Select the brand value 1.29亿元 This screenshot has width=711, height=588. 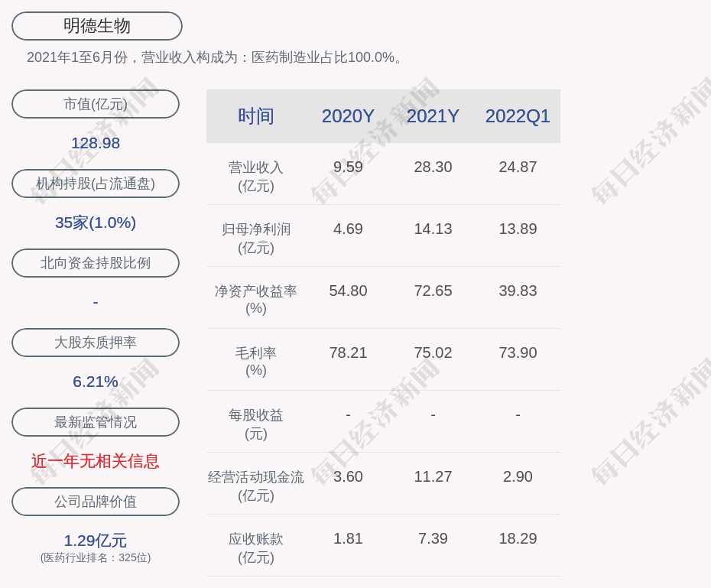[x=96, y=541]
